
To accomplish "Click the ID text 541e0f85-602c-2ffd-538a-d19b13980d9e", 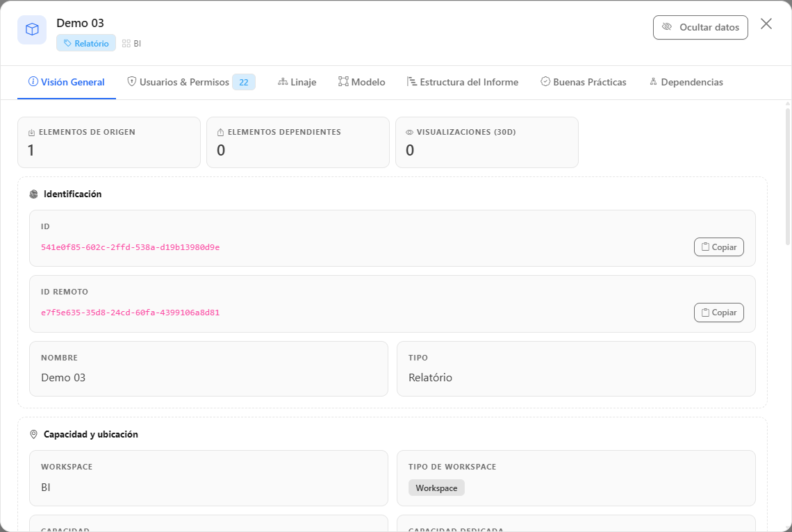I will (131, 247).
